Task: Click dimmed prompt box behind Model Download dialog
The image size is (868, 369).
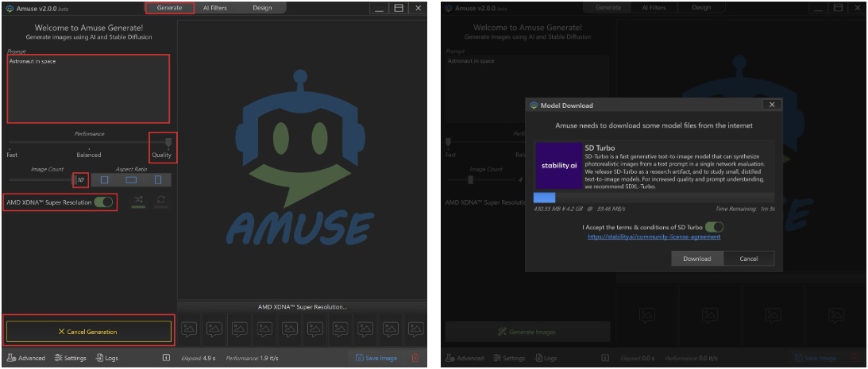Action: (527, 89)
